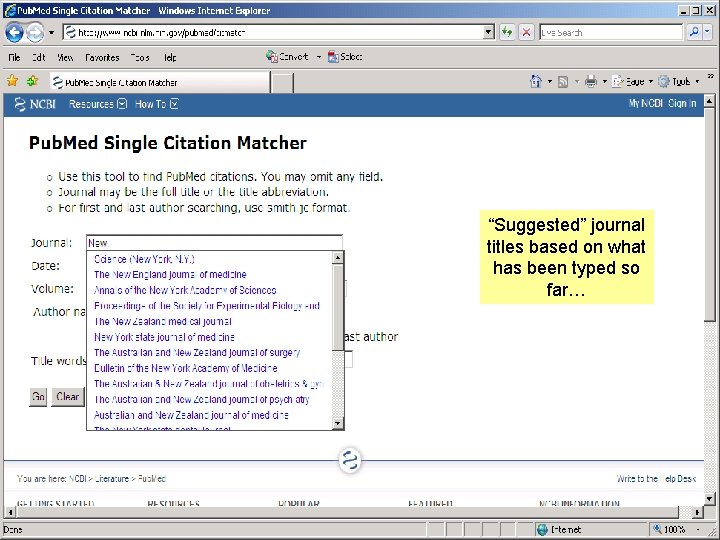The image size is (720, 540).
Task: Select Australian and New Zealand journal of medicine
Action: tap(191, 415)
